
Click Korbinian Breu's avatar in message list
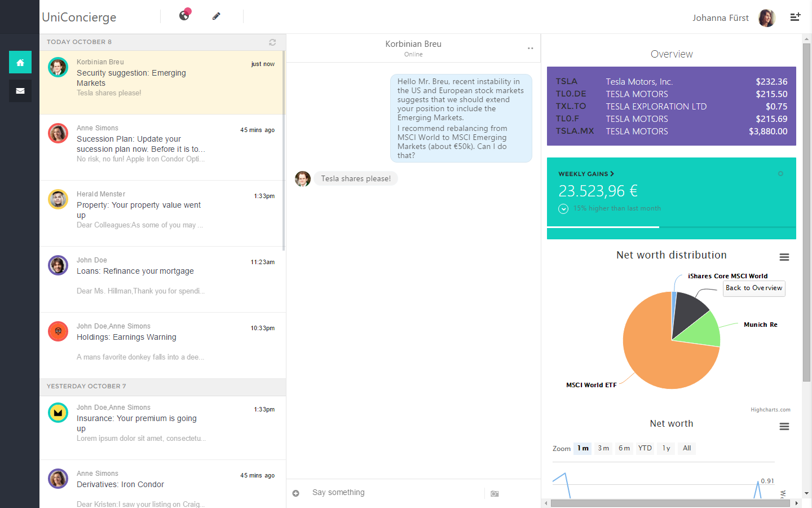point(58,67)
